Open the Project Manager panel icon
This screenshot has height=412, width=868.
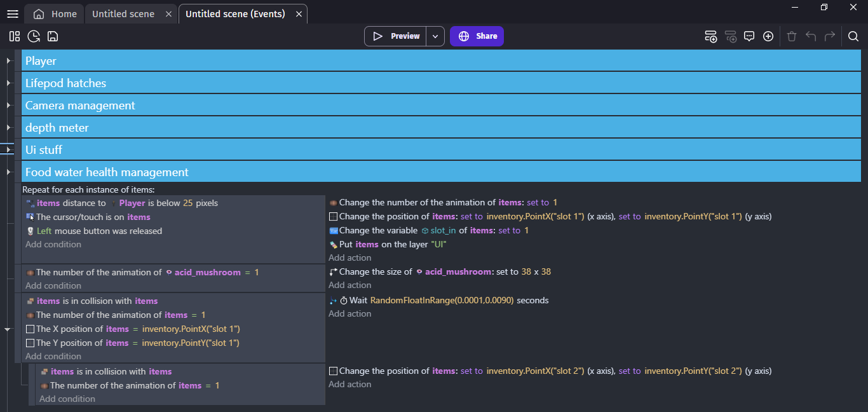coord(15,36)
